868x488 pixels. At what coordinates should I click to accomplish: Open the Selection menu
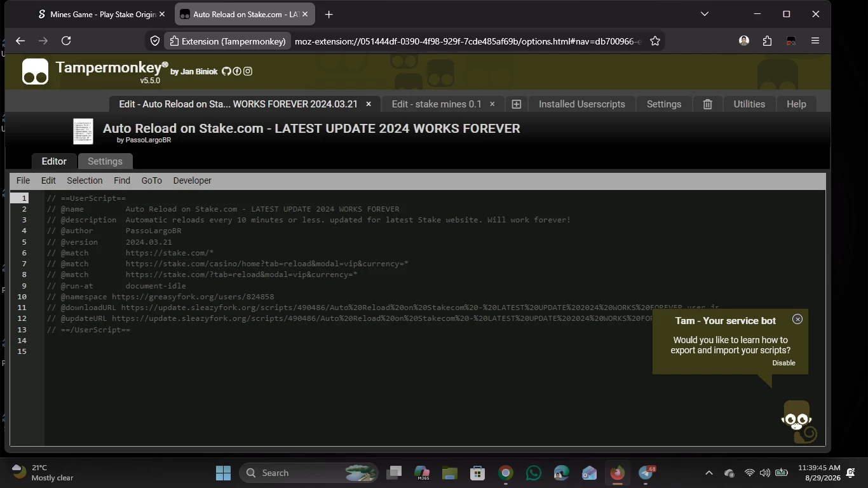coord(85,180)
